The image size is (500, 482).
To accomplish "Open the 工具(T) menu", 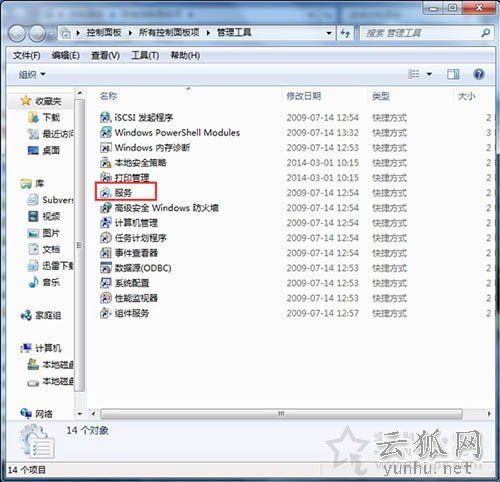I will (x=145, y=55).
